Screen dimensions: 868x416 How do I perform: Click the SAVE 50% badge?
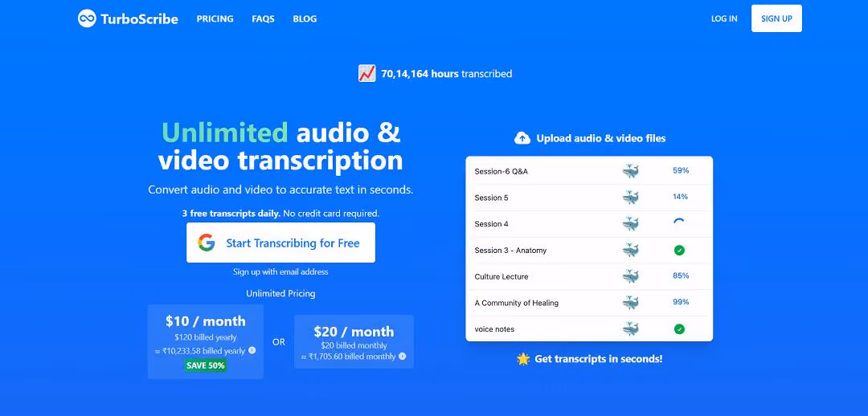(206, 365)
